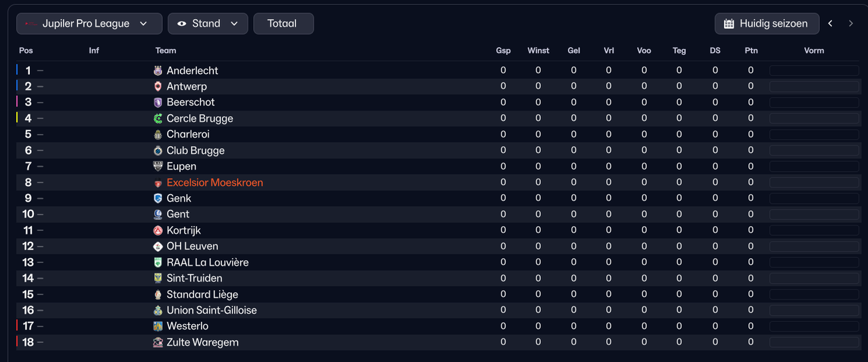Screen dimensions: 868x362
Task: Click the Kortrijk red crest icon
Action: pyautogui.click(x=158, y=230)
